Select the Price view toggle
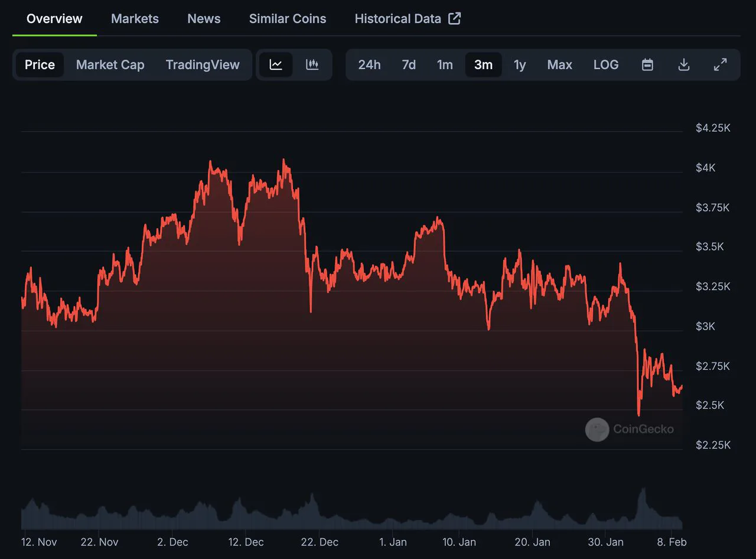Viewport: 756px width, 559px height. tap(40, 65)
